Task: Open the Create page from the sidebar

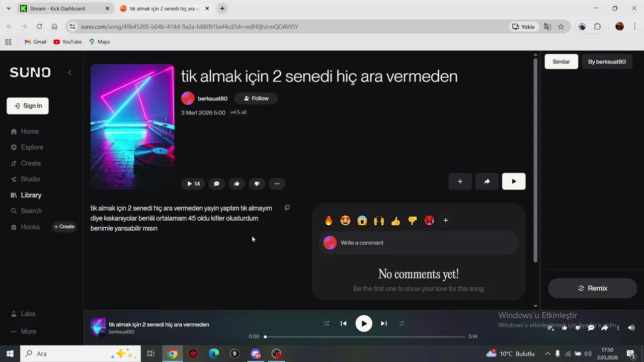Action: coord(26,163)
